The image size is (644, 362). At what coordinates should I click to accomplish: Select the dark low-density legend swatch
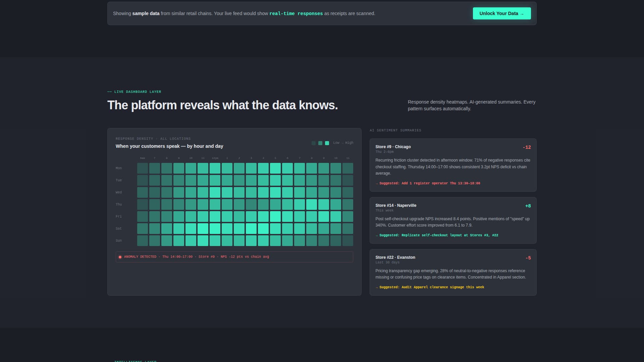(x=314, y=143)
